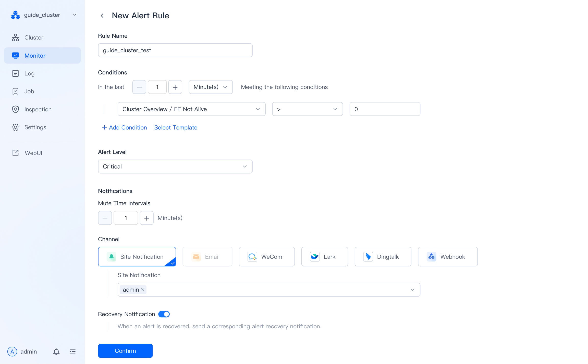588x364 pixels.
Task: Select the Email channel
Action: [x=207, y=257]
